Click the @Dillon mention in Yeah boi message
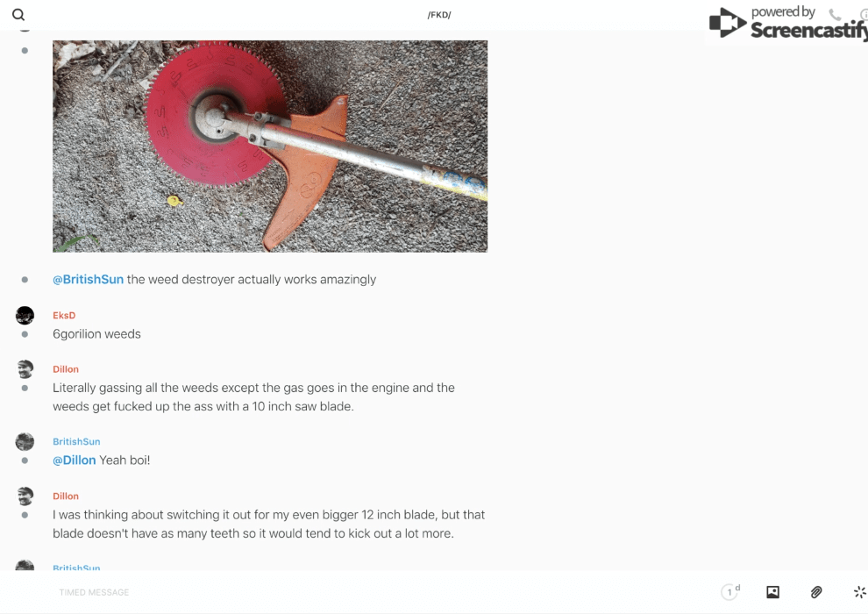The height and width of the screenshot is (614, 868). click(x=75, y=460)
